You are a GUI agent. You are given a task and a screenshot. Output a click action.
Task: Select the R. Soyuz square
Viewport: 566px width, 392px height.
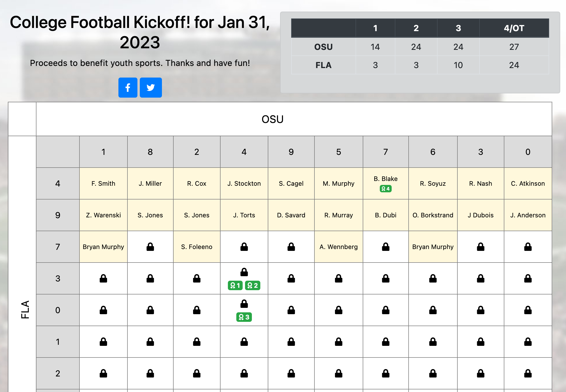pyautogui.click(x=433, y=184)
